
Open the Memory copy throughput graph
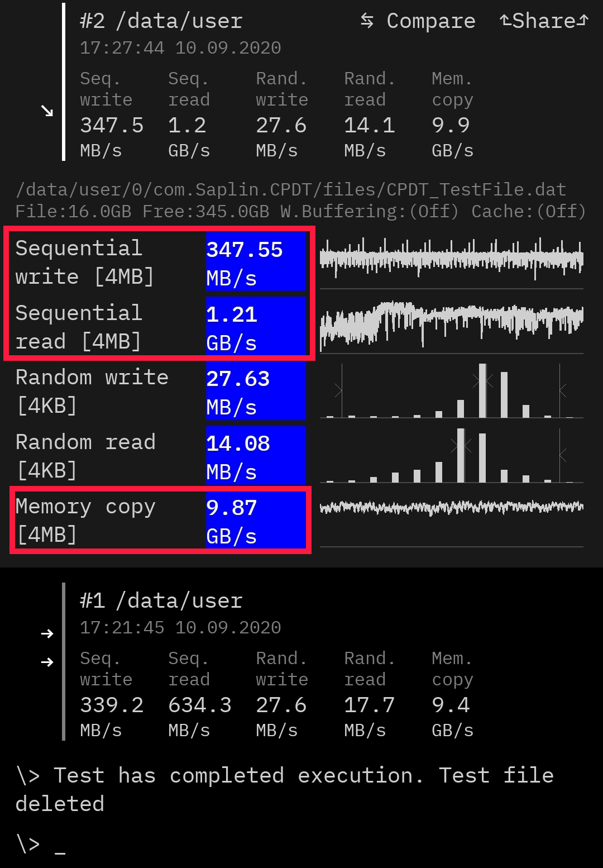(x=451, y=508)
